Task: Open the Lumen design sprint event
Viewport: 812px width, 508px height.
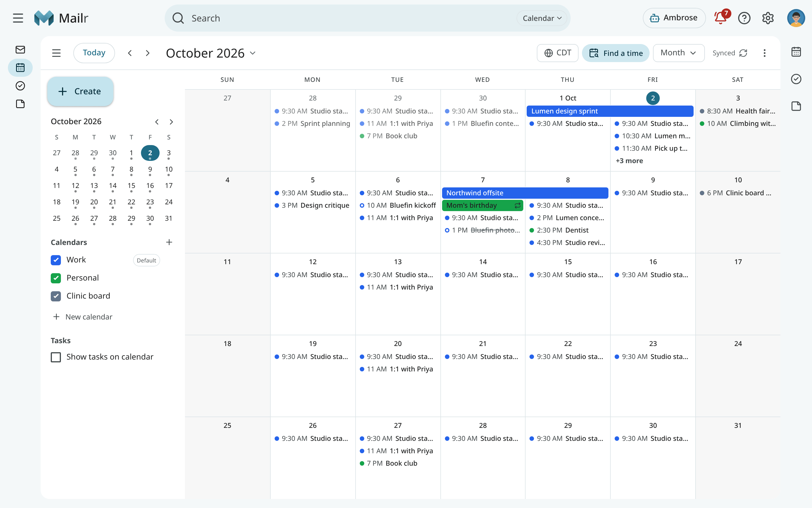Action: [610, 111]
